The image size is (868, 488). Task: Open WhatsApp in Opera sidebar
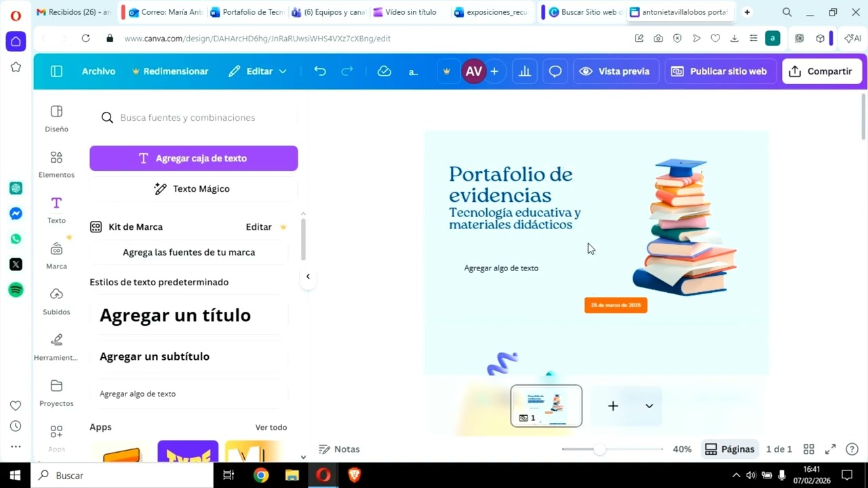16,239
